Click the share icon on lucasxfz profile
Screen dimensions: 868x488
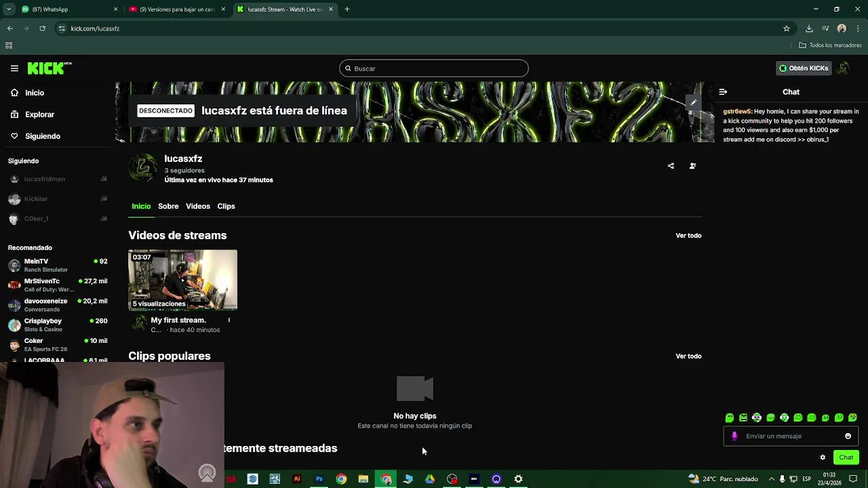671,166
